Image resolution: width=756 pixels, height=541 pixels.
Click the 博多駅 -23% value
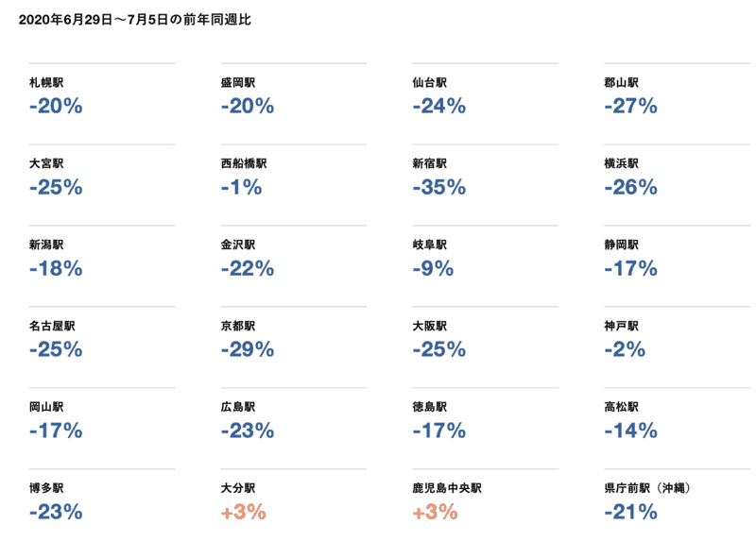click(x=56, y=512)
